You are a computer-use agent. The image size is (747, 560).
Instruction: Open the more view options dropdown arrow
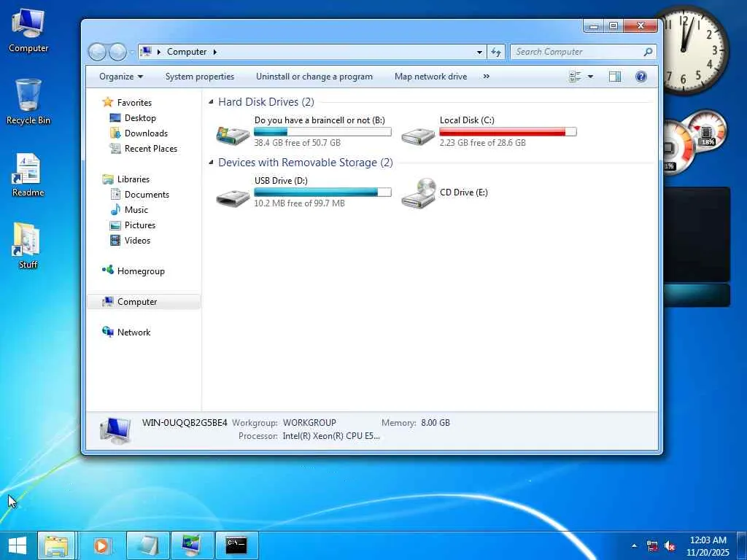[590, 77]
